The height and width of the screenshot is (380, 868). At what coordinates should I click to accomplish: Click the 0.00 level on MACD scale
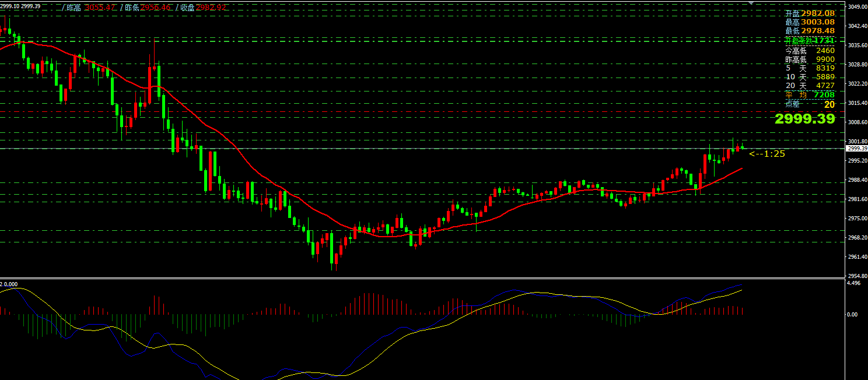852,315
